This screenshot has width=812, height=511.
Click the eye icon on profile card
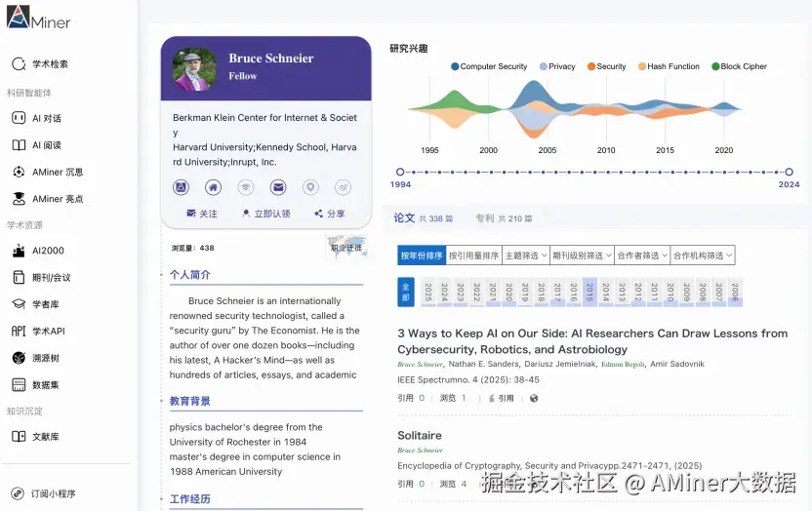[x=343, y=187]
